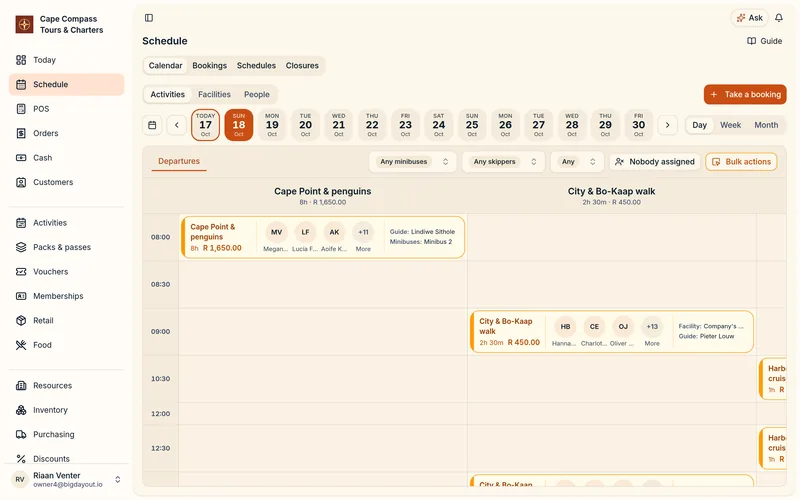
Task: Open Today from the sidebar
Action: (x=66, y=60)
